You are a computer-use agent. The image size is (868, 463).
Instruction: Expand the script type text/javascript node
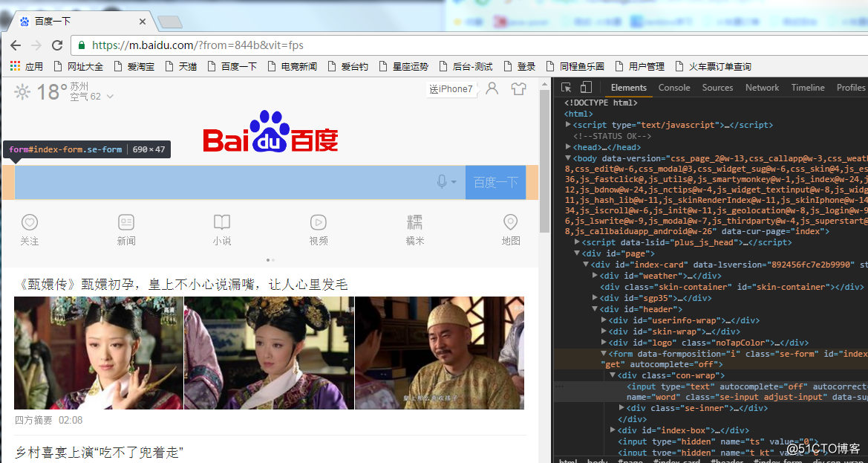coord(569,125)
